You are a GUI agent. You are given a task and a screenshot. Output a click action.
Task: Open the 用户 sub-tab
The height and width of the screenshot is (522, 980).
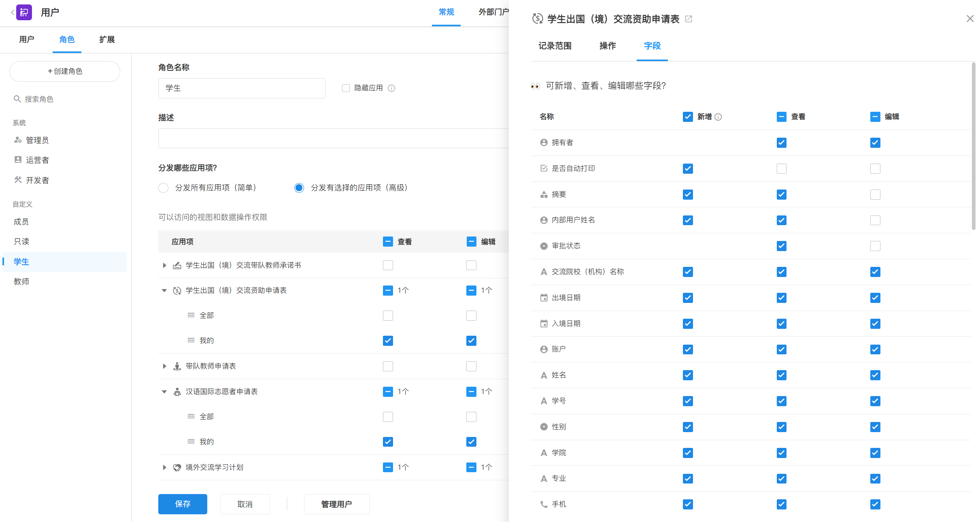click(27, 39)
